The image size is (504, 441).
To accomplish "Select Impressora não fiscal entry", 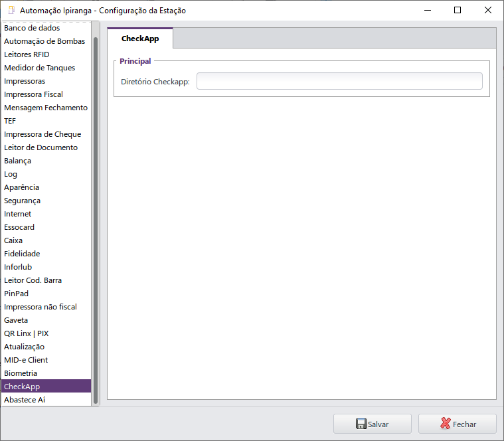I will 46,307.
